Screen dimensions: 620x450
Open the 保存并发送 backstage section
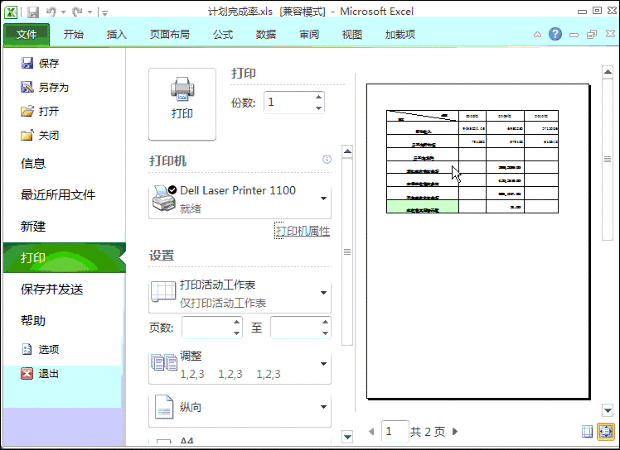pos(52,289)
